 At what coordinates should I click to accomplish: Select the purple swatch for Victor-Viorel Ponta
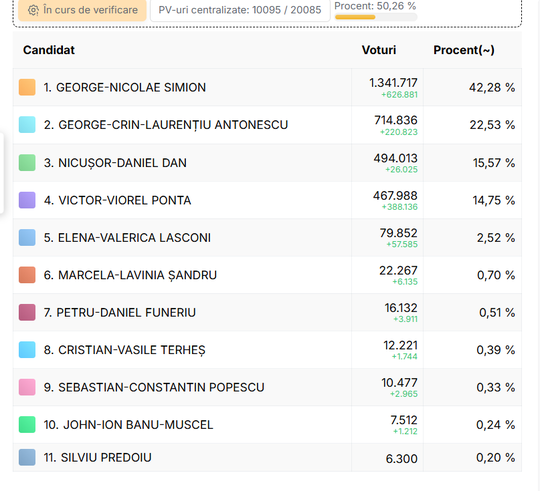pyautogui.click(x=27, y=200)
